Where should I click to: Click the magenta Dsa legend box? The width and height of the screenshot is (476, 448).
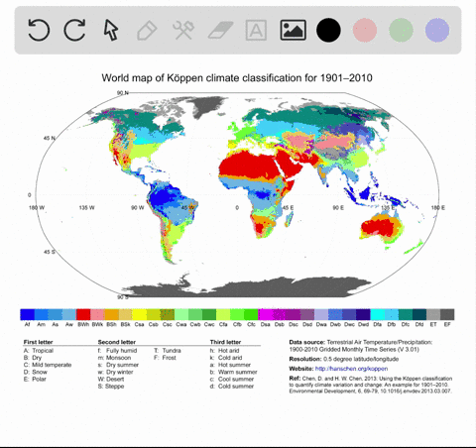click(x=265, y=314)
